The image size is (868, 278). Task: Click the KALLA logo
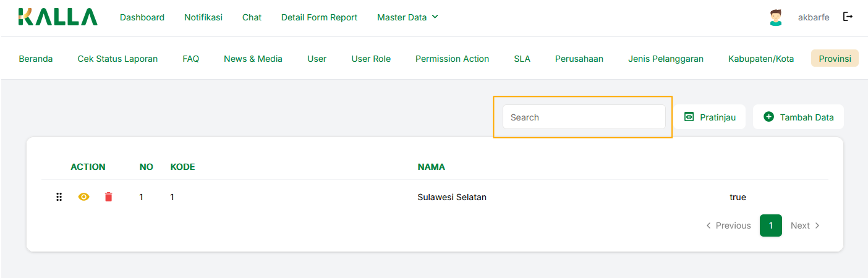pos(57,17)
